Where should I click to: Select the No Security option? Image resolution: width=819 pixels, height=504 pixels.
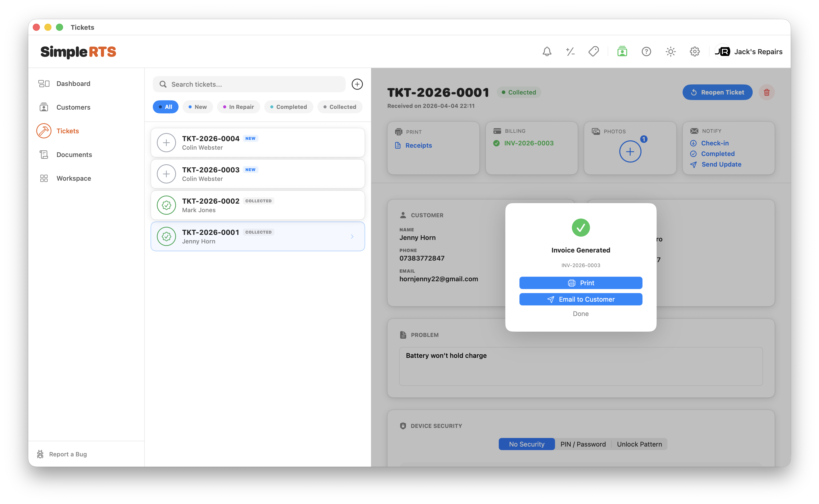tap(526, 444)
